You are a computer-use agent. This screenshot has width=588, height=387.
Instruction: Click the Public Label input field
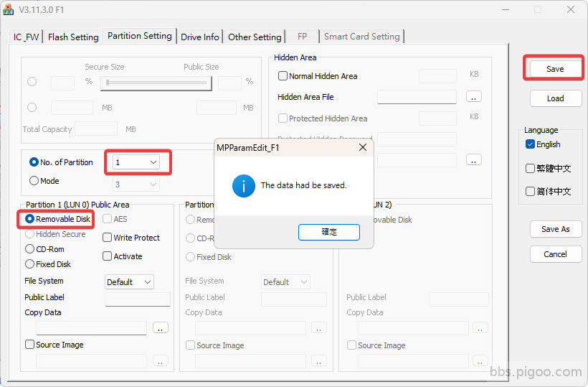[138, 299]
